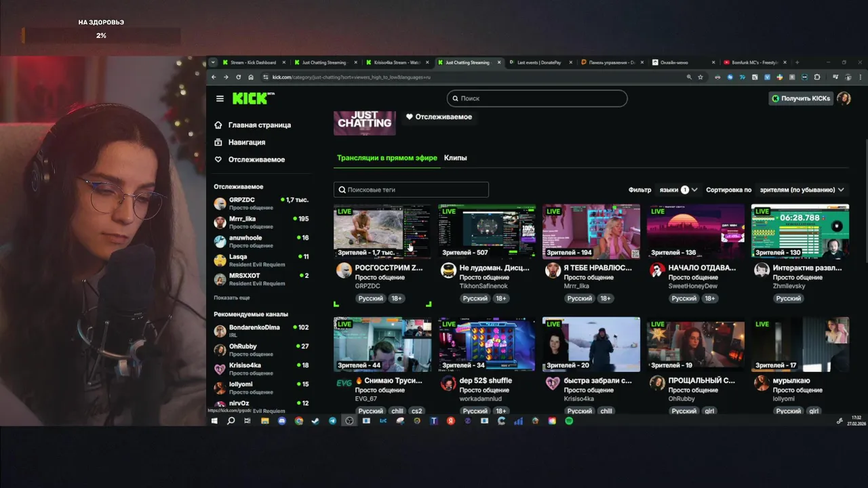The image size is (868, 488).
Task: Click the browser forward arrow
Action: coord(226,77)
